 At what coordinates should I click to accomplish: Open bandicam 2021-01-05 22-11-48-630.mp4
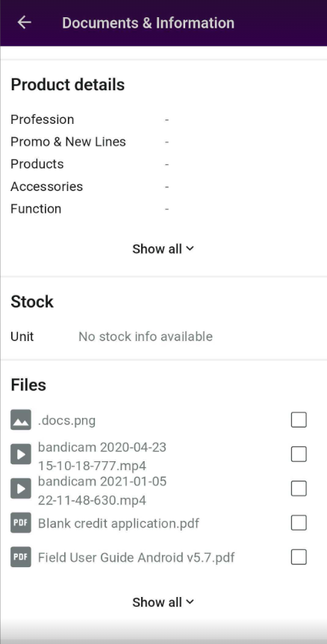point(102,490)
